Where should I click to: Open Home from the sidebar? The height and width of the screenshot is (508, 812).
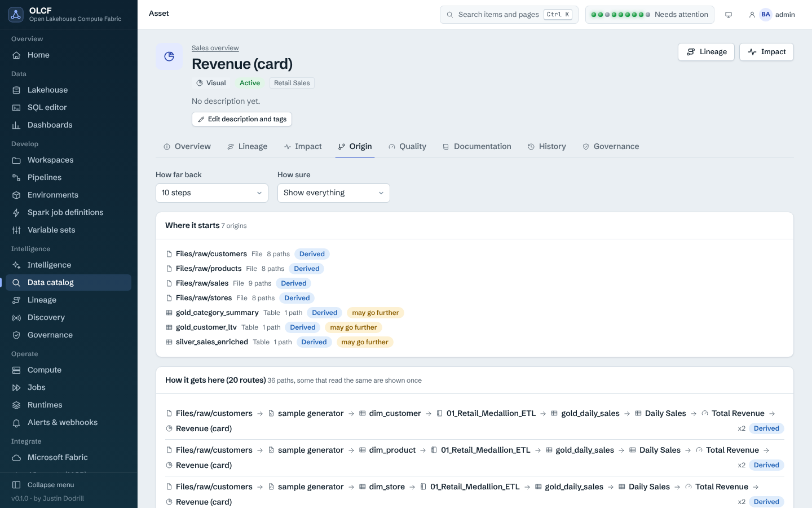tap(68, 55)
